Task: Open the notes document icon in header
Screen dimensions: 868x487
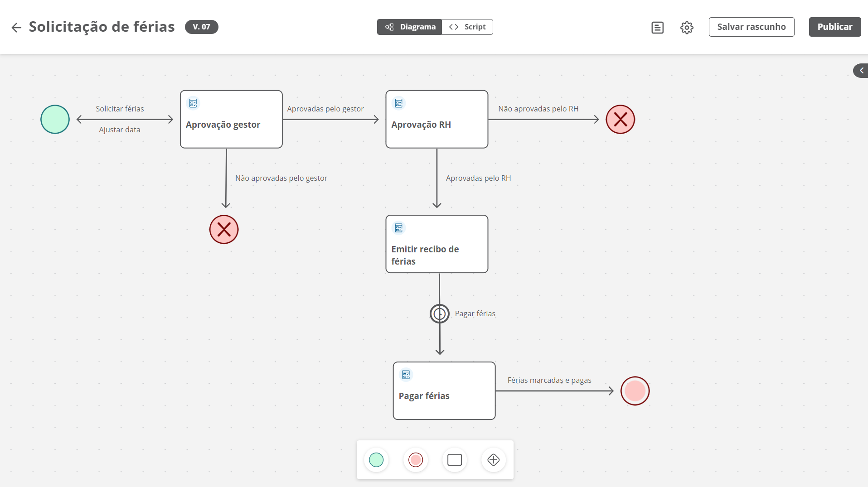Action: point(657,28)
